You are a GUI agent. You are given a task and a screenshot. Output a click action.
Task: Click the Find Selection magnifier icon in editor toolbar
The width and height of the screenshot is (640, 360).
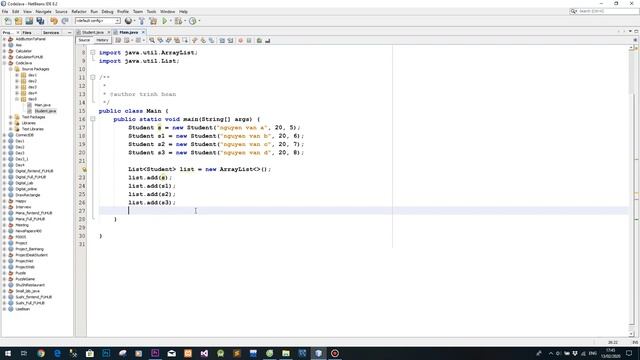[152, 40]
